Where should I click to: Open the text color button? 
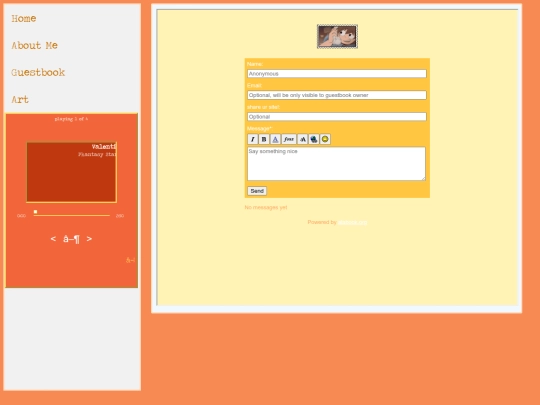(275, 139)
